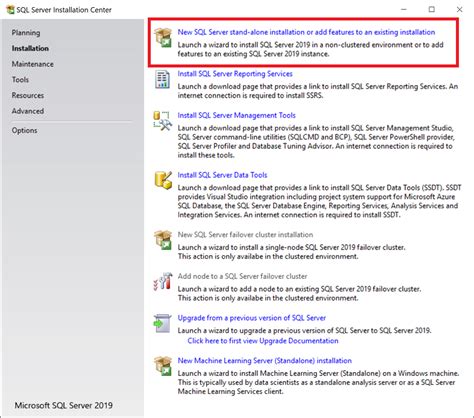Viewport: 474px width, 418px height.
Task: Open the Tools section in sidebar
Action: coord(20,80)
